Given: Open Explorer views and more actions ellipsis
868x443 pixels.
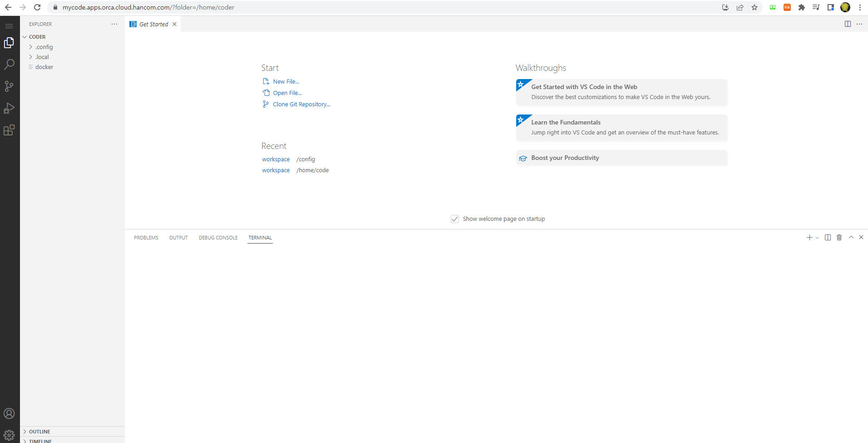Looking at the screenshot, I should click(x=114, y=24).
